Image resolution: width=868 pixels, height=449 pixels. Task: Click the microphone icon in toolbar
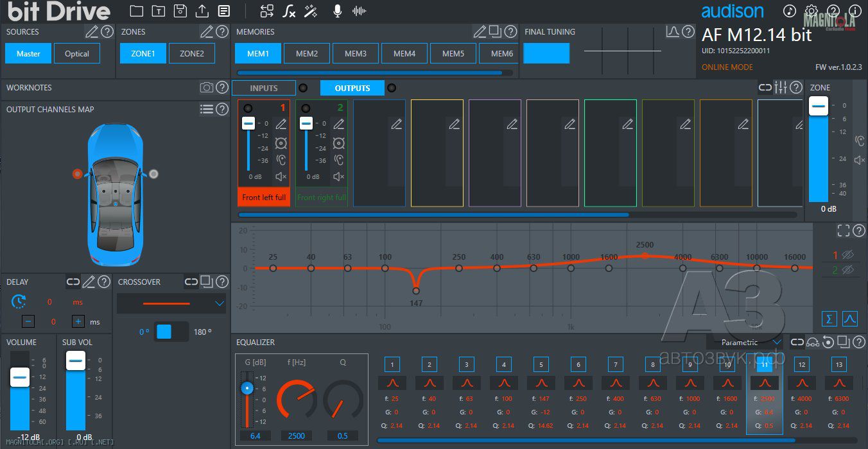(x=338, y=11)
